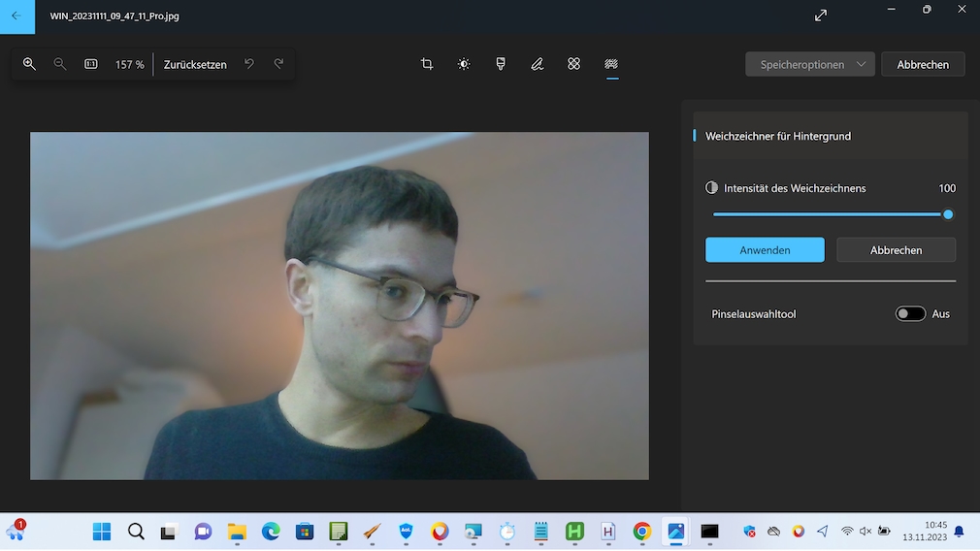The image size is (980, 551).
Task: Adjust the Intensität des Weichzeichnens slider
Action: point(831,214)
